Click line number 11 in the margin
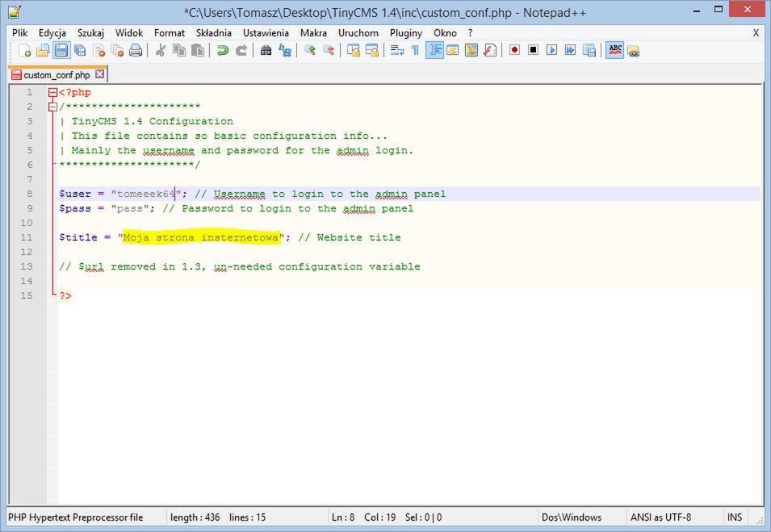Viewport: 771px width, 532px height. pyautogui.click(x=27, y=237)
